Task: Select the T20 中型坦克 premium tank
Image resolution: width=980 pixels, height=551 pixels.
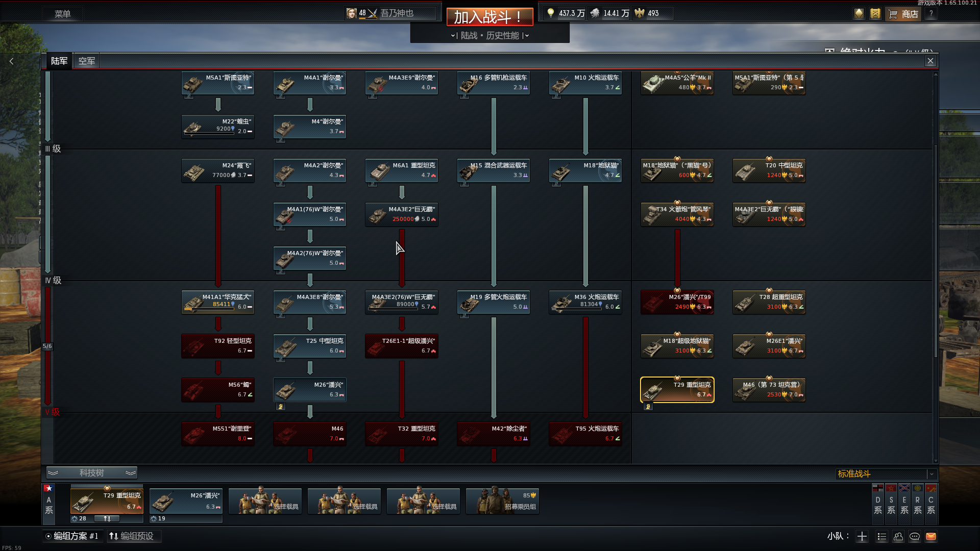Action: (769, 170)
